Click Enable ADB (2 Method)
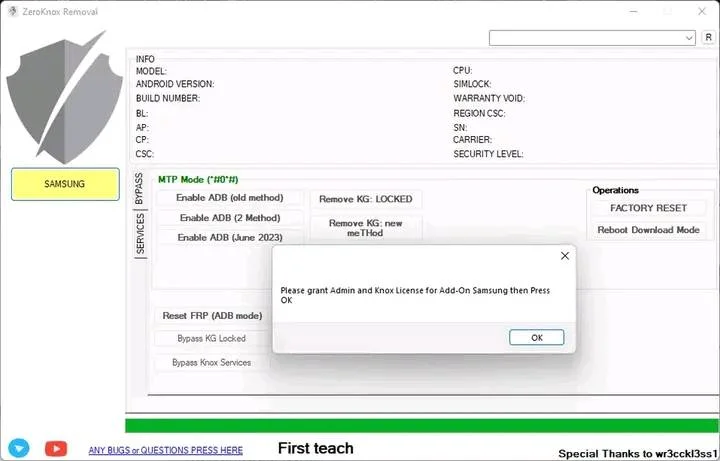This screenshot has width=720, height=461. point(230,218)
